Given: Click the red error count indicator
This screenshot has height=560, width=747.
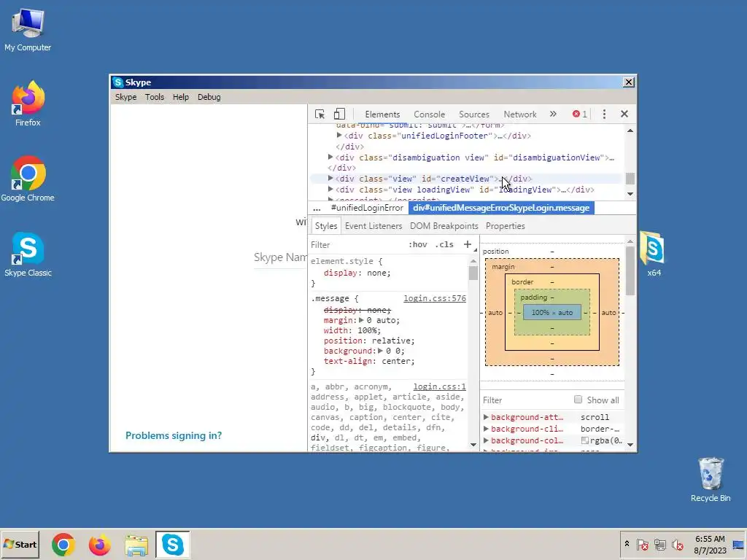Looking at the screenshot, I should coord(579,114).
